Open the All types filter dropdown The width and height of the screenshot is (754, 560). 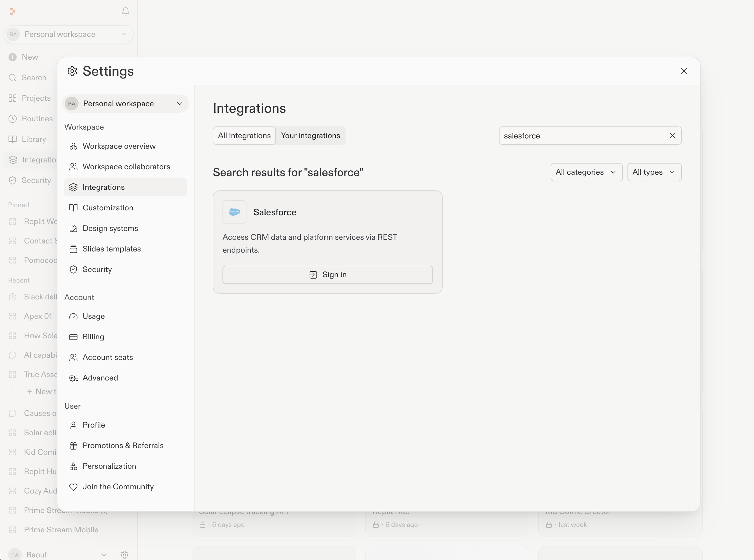click(x=654, y=172)
